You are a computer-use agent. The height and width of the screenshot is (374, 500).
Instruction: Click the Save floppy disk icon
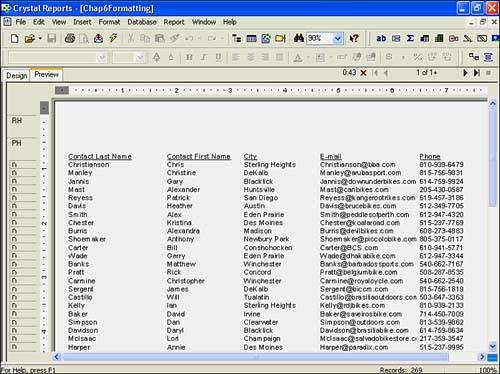51,38
